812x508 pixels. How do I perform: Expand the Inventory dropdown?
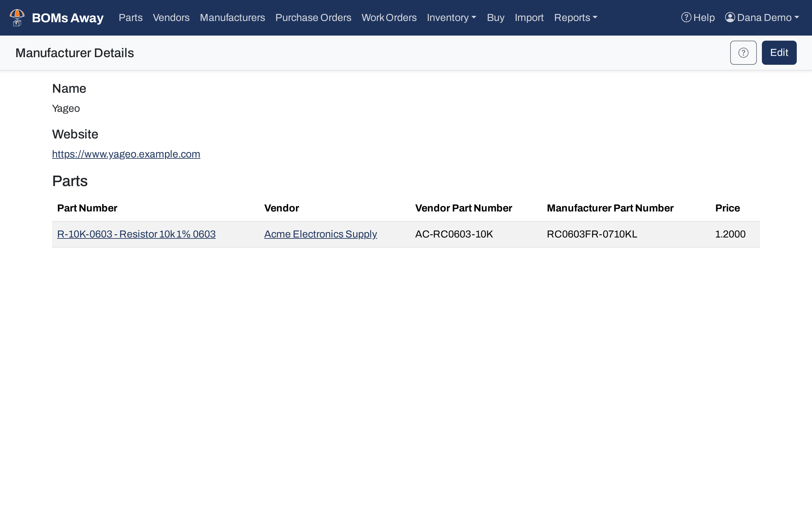452,17
